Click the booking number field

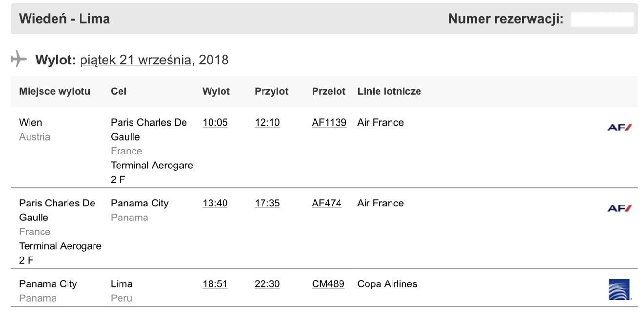click(x=602, y=19)
